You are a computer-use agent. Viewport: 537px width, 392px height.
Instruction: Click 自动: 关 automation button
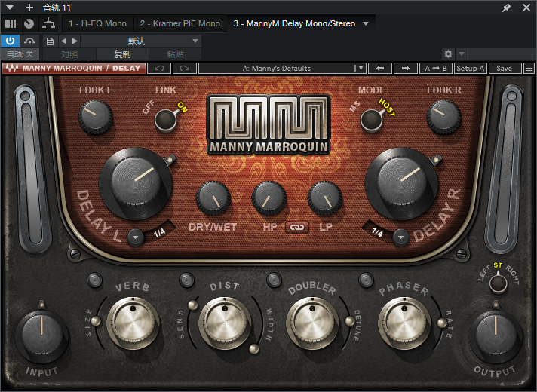pos(20,54)
